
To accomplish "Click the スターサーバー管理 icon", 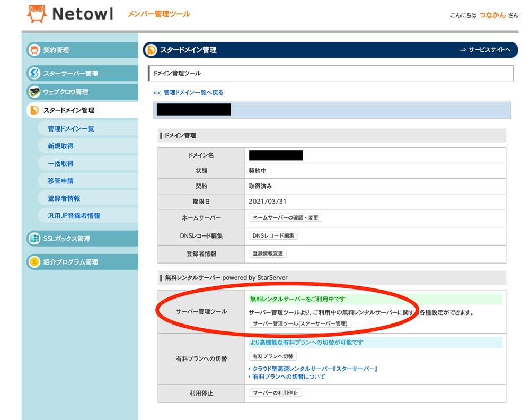I will [x=34, y=73].
